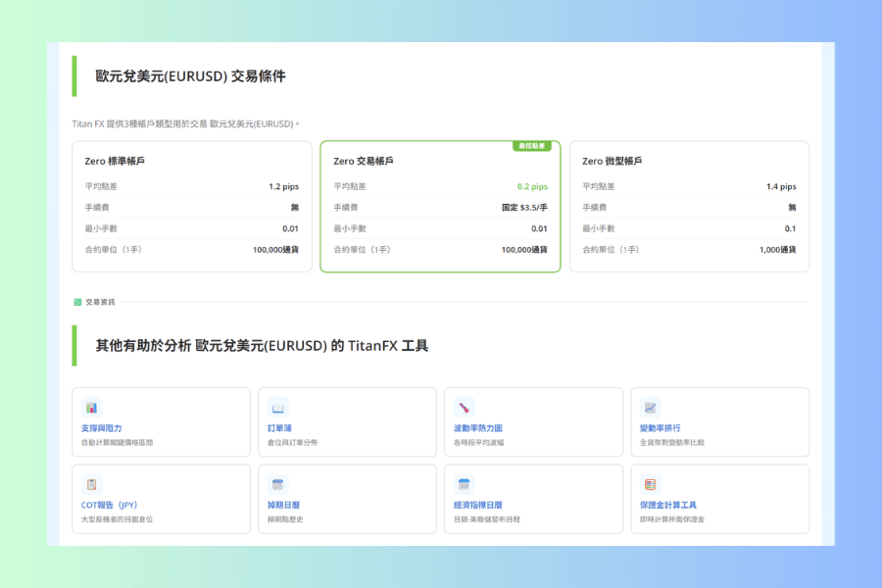Click the 掉期日曆 calendar icon
Image resolution: width=882 pixels, height=588 pixels.
point(277,484)
